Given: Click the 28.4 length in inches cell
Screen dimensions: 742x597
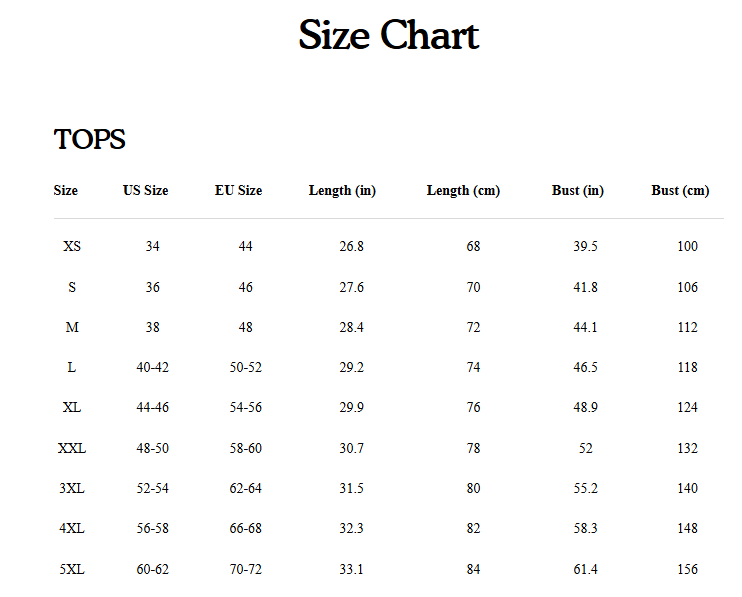Looking at the screenshot, I should point(352,327).
